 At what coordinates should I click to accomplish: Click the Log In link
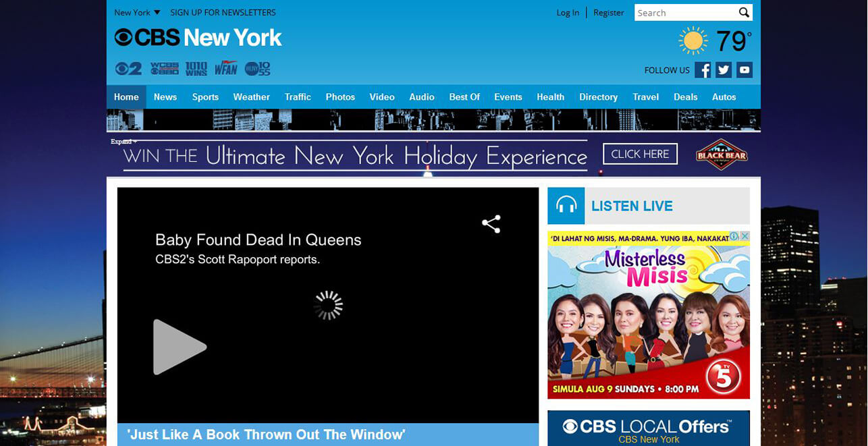568,12
